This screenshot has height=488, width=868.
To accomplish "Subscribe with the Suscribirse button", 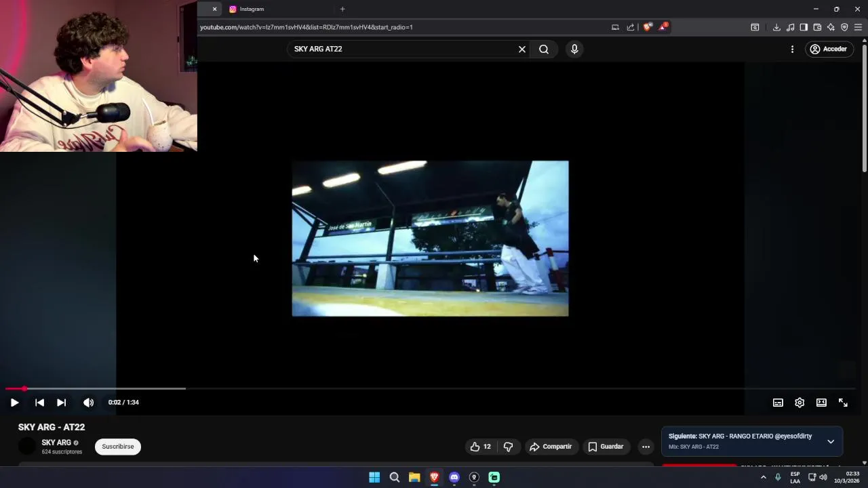I will (x=118, y=447).
